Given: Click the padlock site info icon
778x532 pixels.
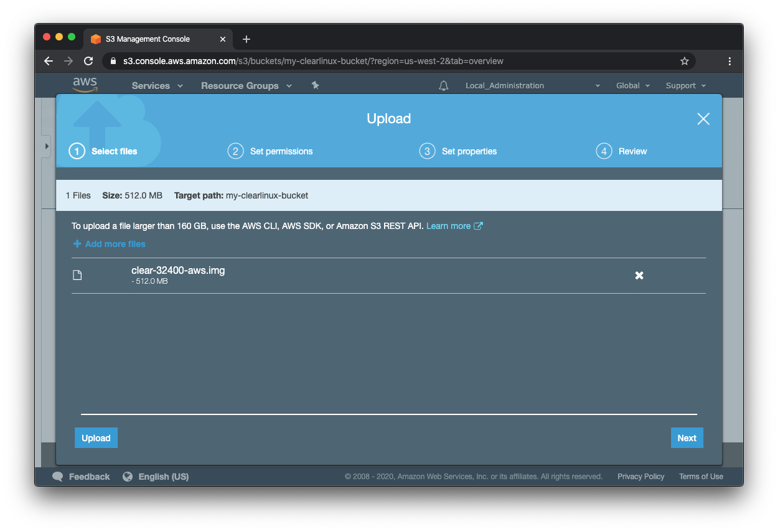Looking at the screenshot, I should coord(113,61).
